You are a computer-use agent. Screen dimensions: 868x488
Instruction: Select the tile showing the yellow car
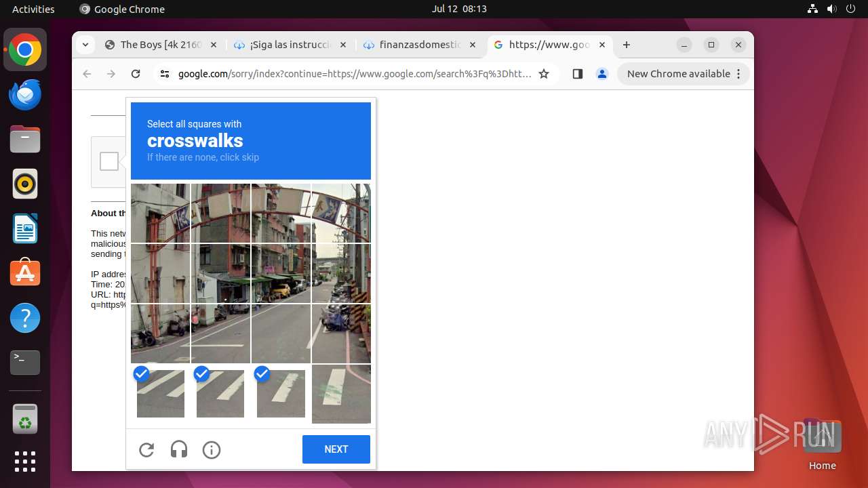[281, 273]
